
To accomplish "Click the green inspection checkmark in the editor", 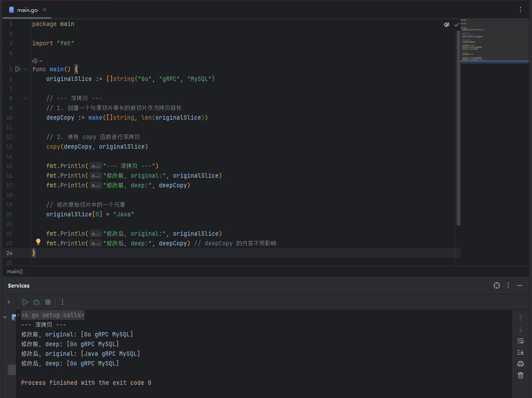I will point(456,25).
